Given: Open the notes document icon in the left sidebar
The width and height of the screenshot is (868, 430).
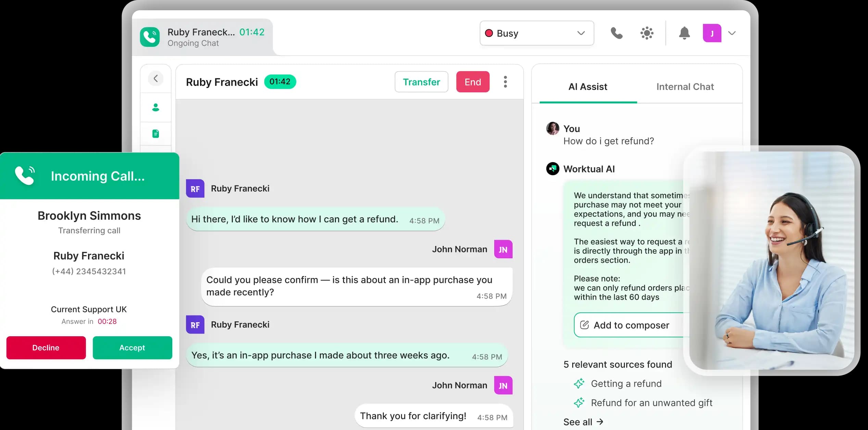Looking at the screenshot, I should click(156, 133).
